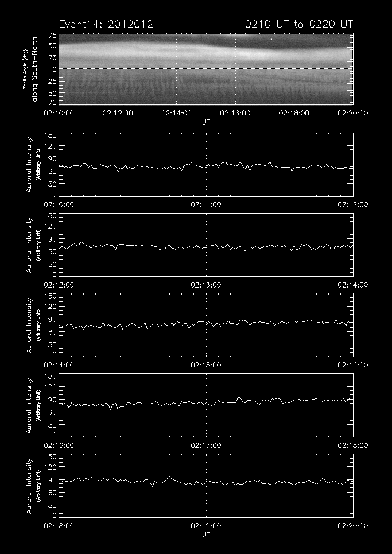Click the 'UT' label at the bottom of the figure
Viewport: 392px width, 554px height.
pyautogui.click(x=206, y=534)
